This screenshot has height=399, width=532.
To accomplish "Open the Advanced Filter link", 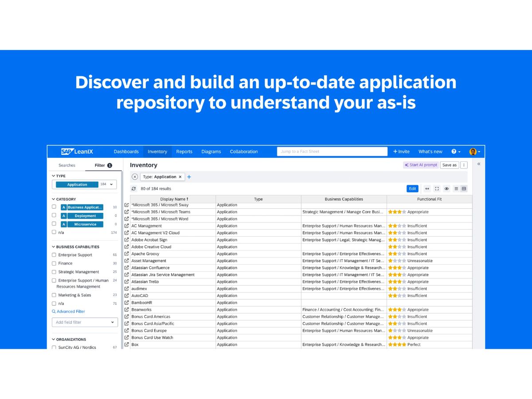I will tap(71, 312).
